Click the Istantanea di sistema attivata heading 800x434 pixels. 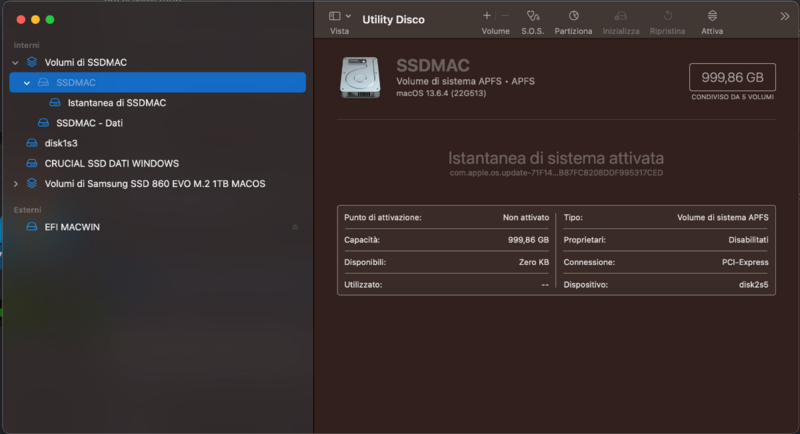(x=556, y=158)
